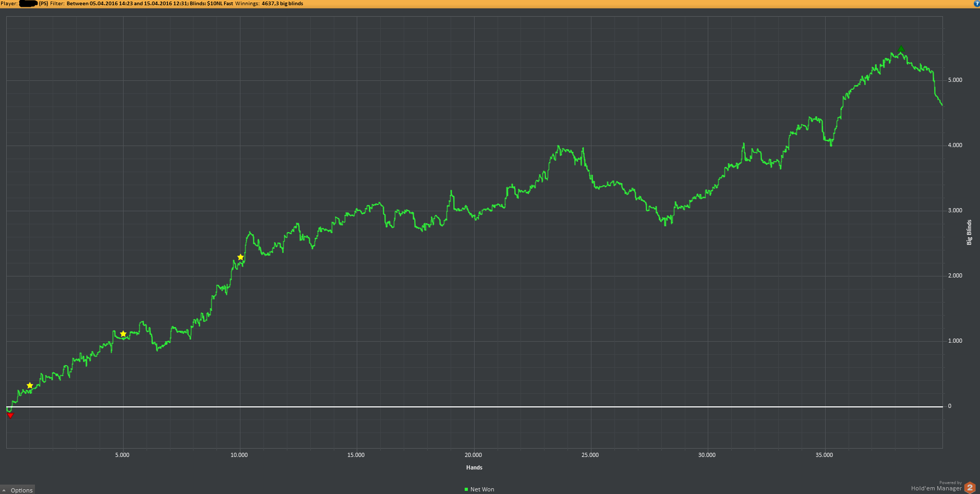The width and height of the screenshot is (980, 494).
Task: Click the Big Blinds axis title
Action: [x=969, y=232]
